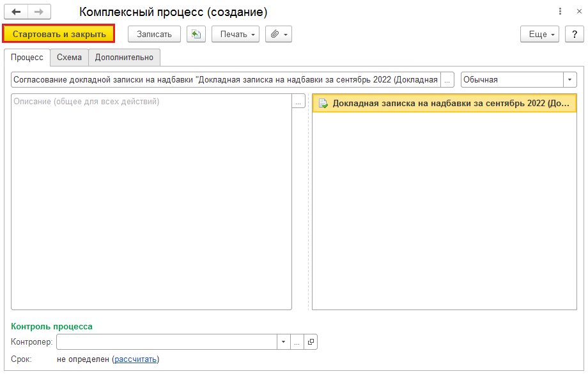Click the Записать button

[x=154, y=34]
